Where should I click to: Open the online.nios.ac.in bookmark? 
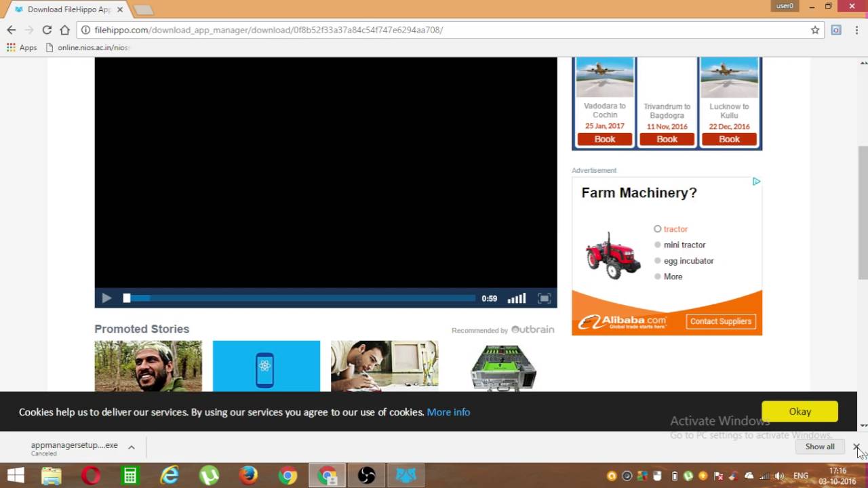pyautogui.click(x=87, y=47)
